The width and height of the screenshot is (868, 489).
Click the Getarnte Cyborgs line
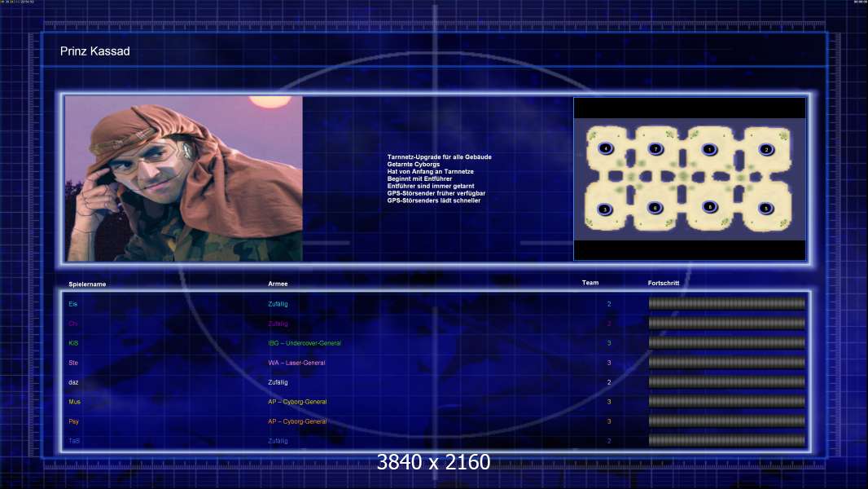tap(414, 165)
